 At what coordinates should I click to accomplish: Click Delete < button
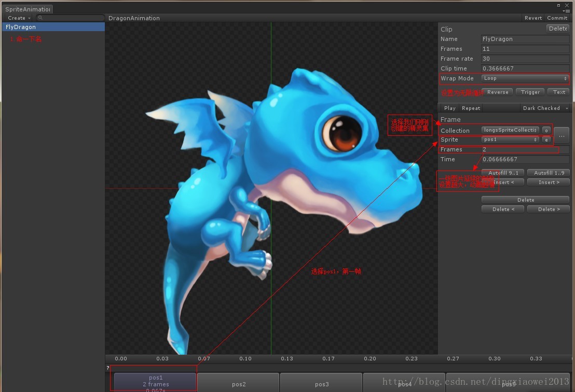[503, 209]
